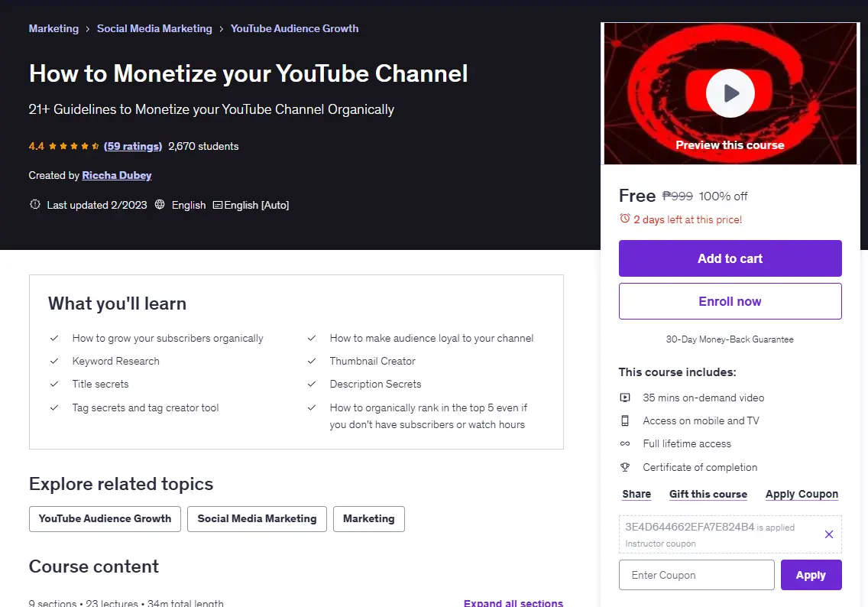The height and width of the screenshot is (607, 868).
Task: Select the YouTube Audience Growth topic tag
Action: coord(105,519)
